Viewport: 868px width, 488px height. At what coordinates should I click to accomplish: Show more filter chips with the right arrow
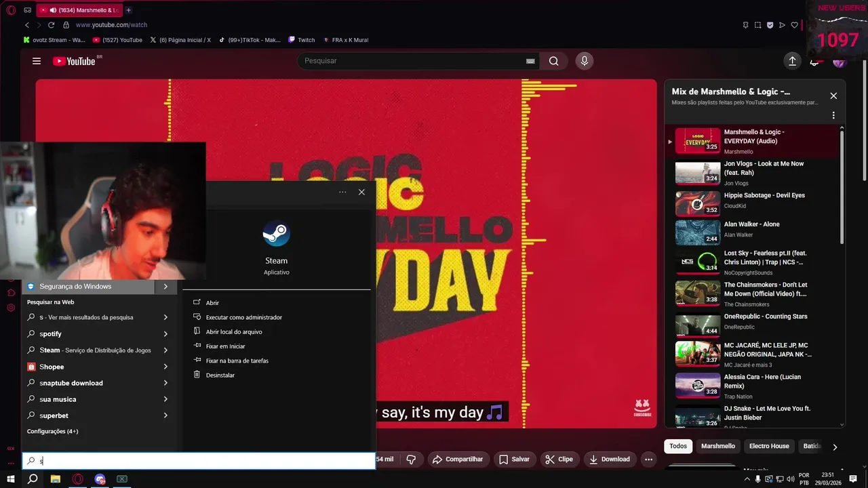835,447
